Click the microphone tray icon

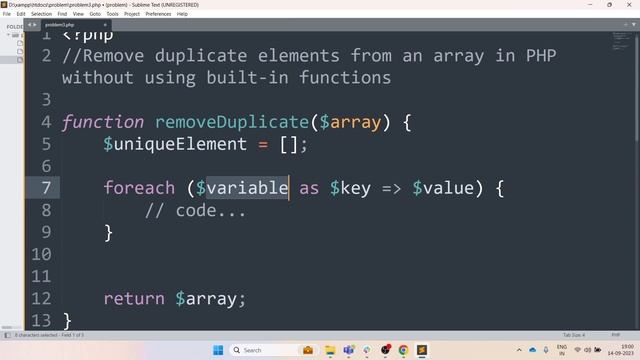point(546,350)
